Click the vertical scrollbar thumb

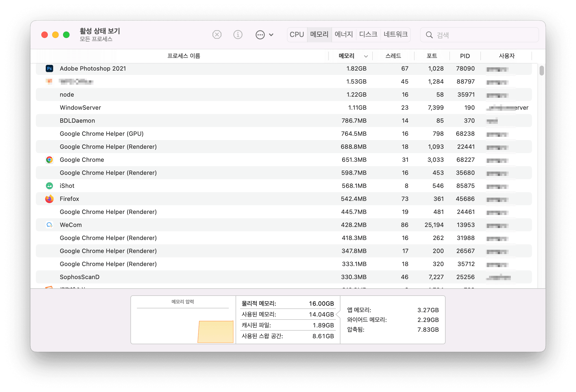[541, 71]
